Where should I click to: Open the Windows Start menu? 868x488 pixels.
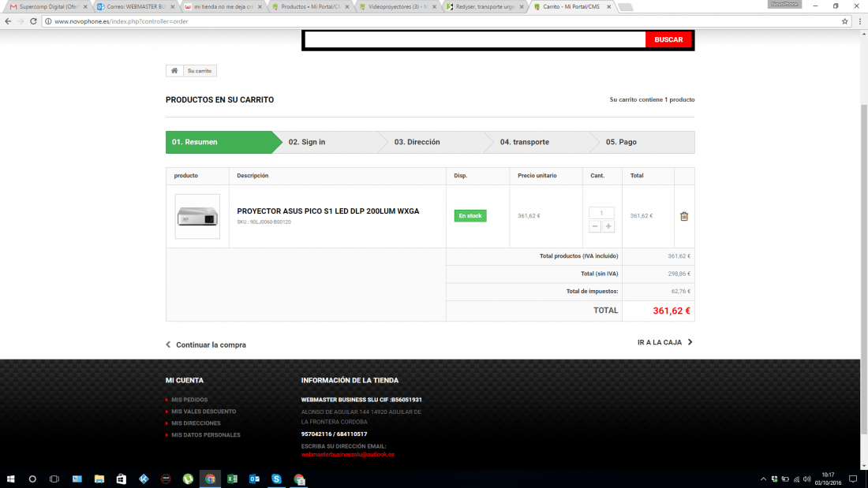pos(10,479)
